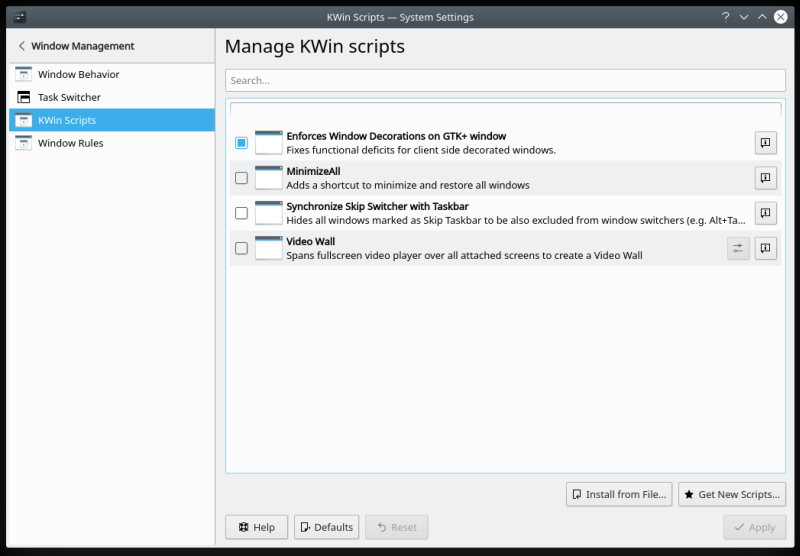The image size is (800, 556).
Task: Click Install from File button
Action: pyautogui.click(x=619, y=494)
